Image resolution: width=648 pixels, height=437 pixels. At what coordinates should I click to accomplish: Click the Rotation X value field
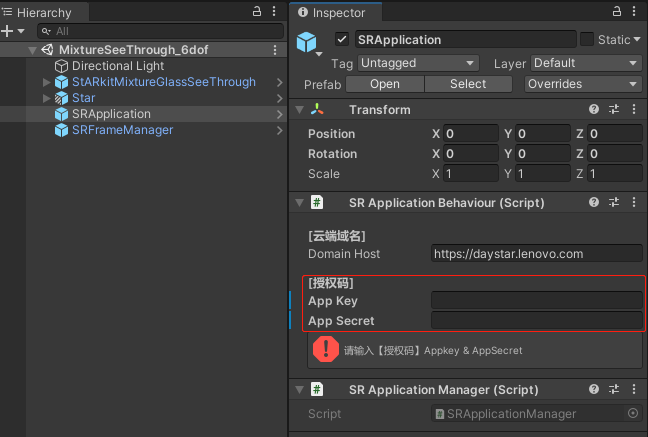(x=471, y=154)
